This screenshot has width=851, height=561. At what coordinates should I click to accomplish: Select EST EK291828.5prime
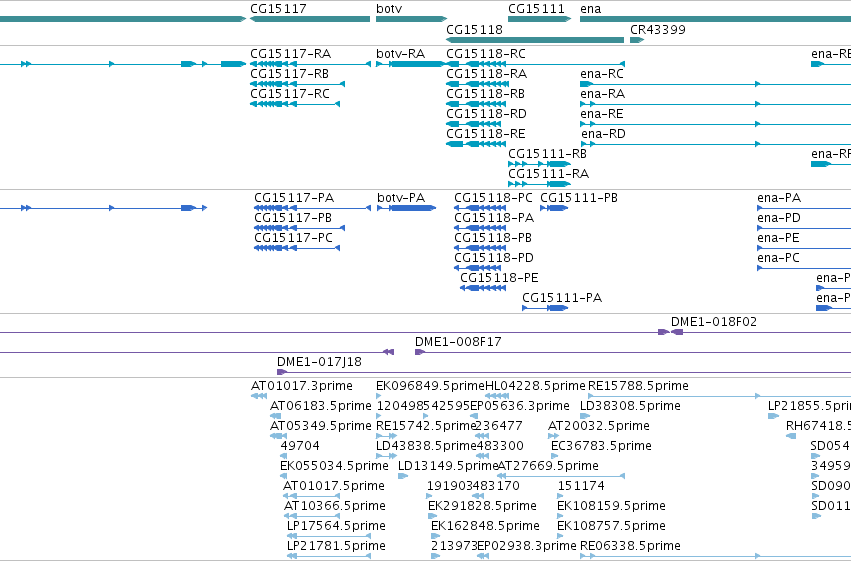[x=482, y=506]
